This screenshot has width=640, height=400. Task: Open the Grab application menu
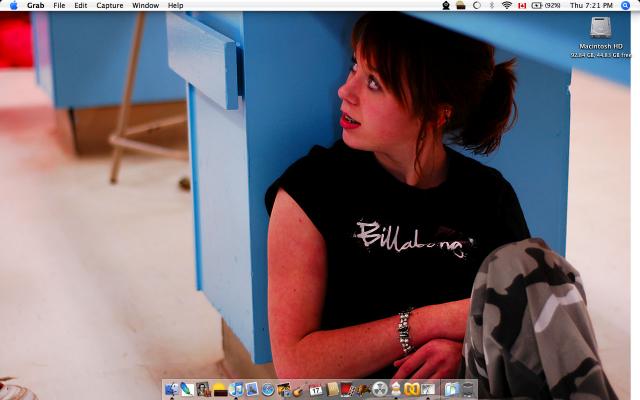[35, 5]
